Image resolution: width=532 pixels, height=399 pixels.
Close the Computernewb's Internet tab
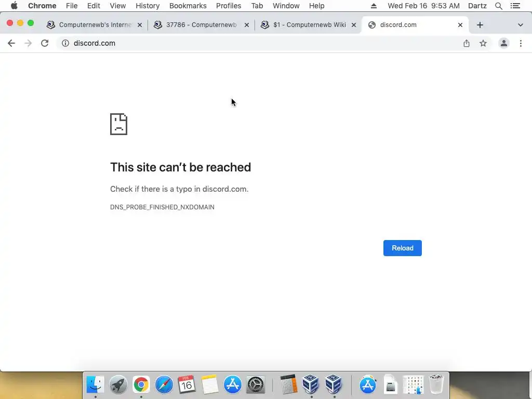coord(139,25)
